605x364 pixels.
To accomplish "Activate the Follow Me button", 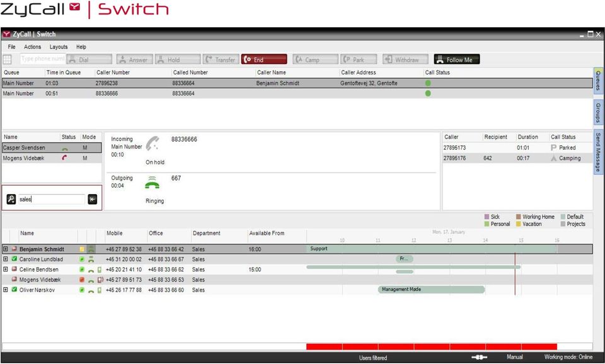I will tap(457, 59).
